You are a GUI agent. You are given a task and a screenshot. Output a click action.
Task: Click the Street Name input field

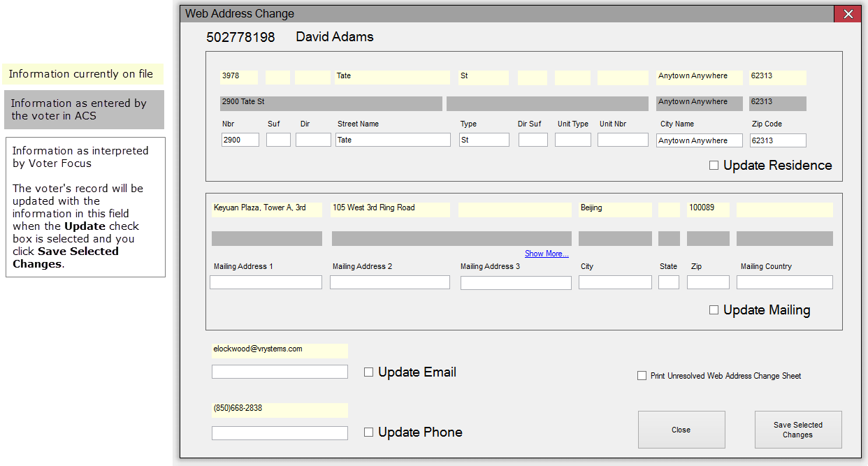392,140
